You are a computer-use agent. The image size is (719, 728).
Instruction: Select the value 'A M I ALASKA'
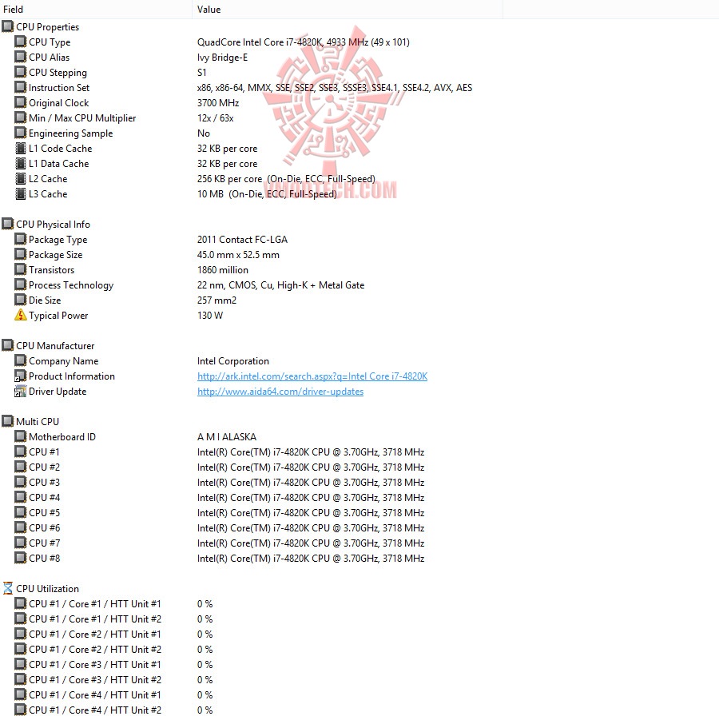point(227,436)
